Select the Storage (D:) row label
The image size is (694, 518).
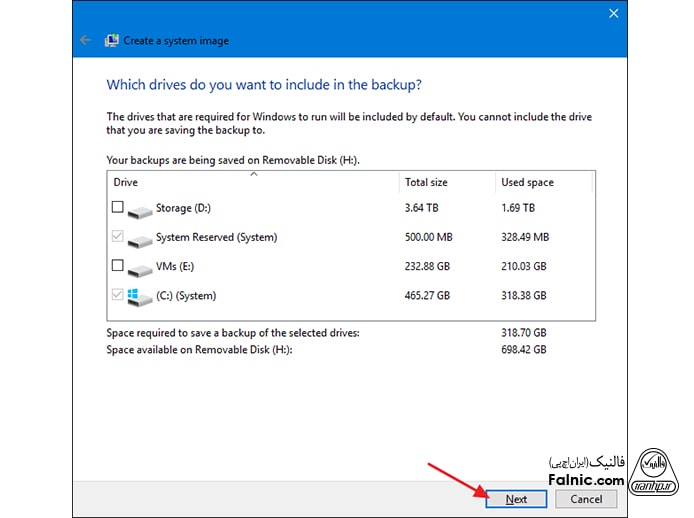pos(183,208)
